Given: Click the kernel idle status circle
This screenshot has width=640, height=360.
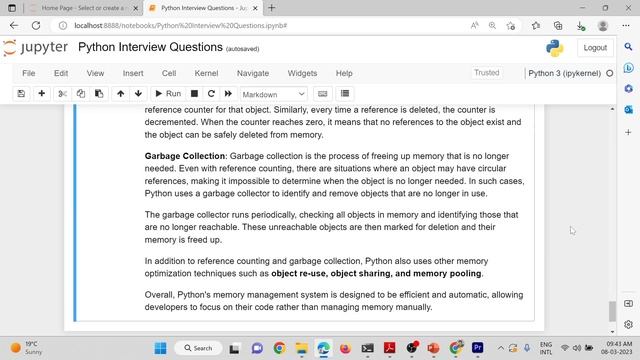Looking at the screenshot, I should [609, 73].
